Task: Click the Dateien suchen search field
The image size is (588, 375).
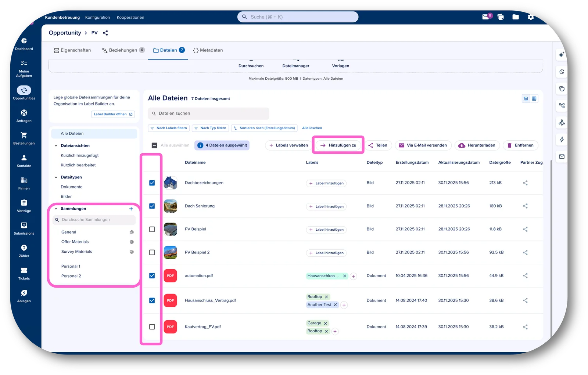Action: tap(208, 113)
